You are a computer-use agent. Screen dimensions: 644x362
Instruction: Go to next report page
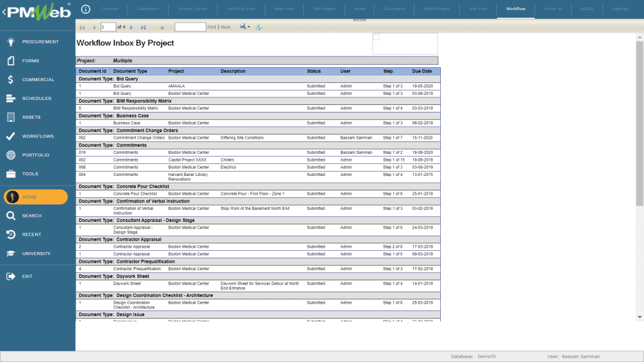[x=131, y=27]
